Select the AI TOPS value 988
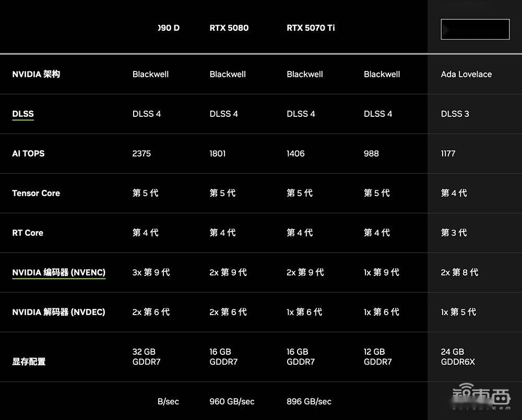The width and height of the screenshot is (522, 420). click(x=371, y=153)
